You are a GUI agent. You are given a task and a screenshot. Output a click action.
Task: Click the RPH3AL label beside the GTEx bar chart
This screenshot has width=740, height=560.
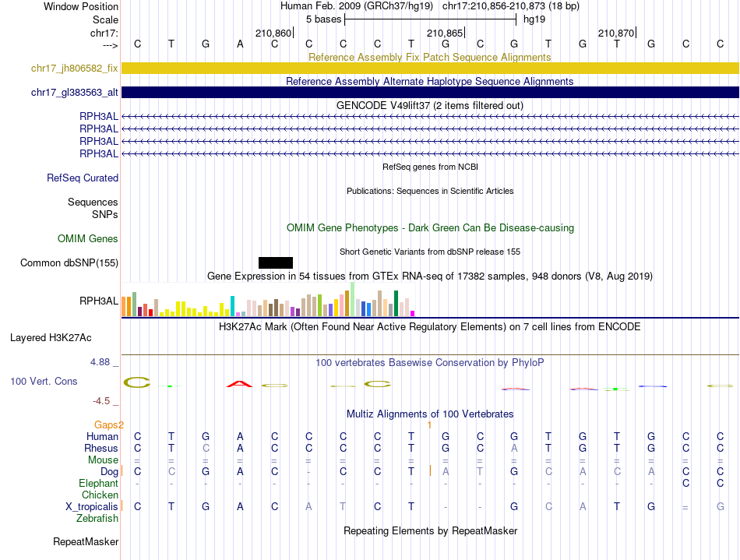[99, 301]
